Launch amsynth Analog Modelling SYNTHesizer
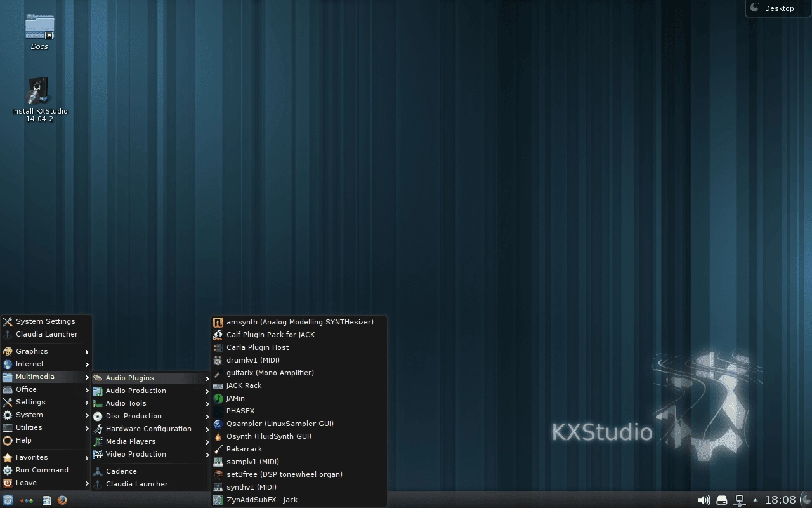 pyautogui.click(x=299, y=322)
